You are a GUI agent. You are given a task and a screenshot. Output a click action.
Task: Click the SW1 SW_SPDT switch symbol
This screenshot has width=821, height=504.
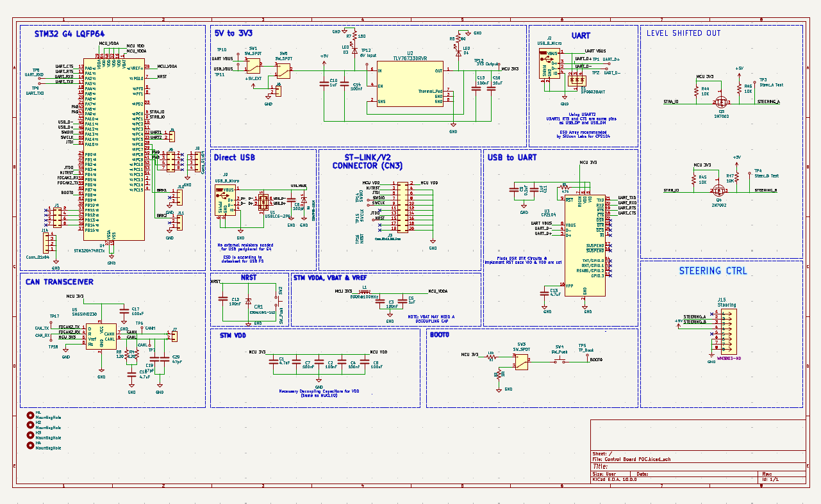[254, 65]
